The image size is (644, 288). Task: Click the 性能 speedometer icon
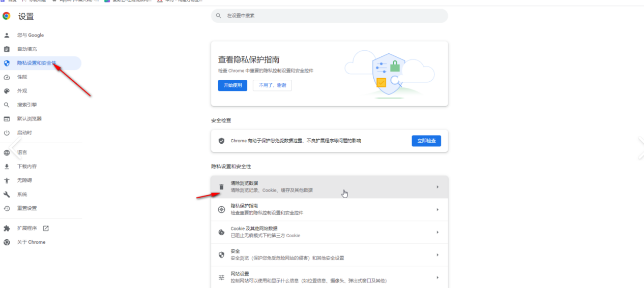[7, 77]
